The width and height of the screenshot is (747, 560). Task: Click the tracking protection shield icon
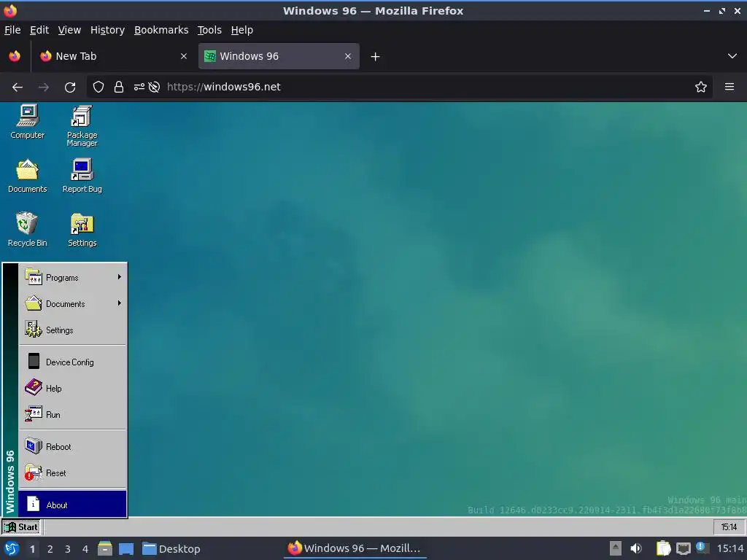pyautogui.click(x=98, y=87)
